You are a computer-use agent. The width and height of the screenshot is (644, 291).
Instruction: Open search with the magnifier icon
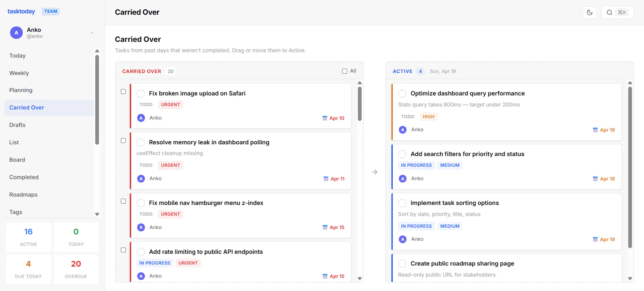[609, 12]
